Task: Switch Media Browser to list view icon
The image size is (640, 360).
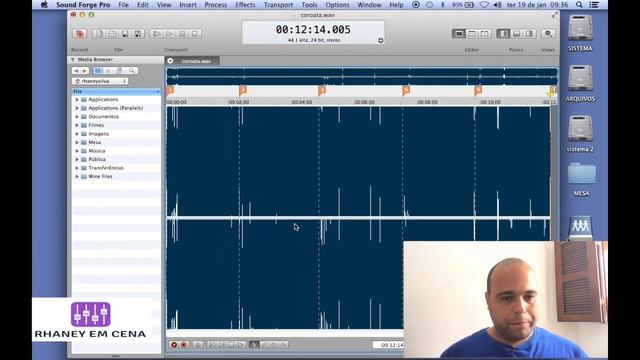Action: pos(109,71)
